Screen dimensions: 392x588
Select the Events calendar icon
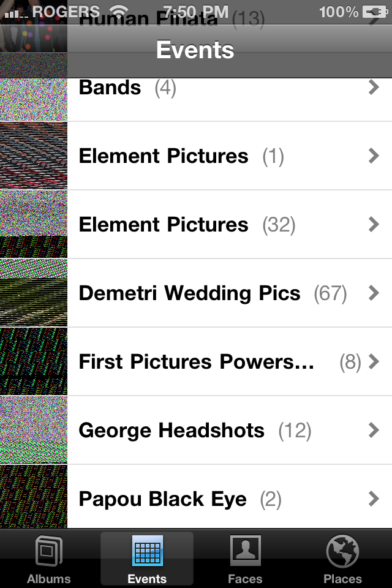point(147,551)
